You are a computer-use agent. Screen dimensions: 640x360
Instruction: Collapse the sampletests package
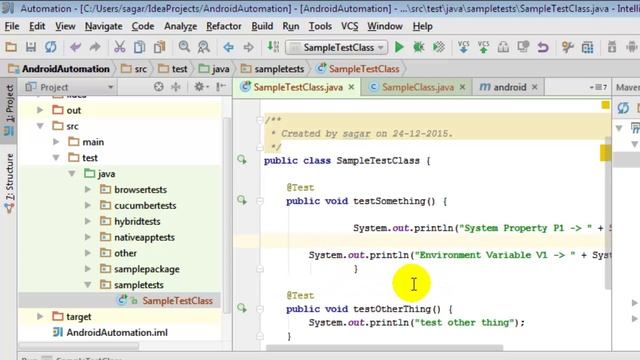[x=88, y=285]
